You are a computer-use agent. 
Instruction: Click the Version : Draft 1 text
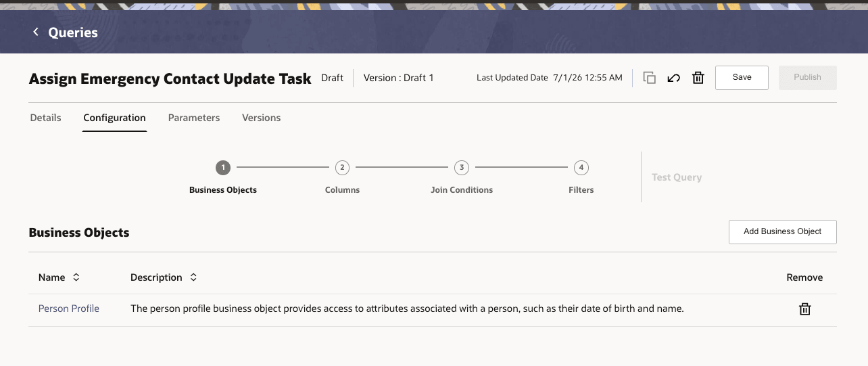[399, 78]
